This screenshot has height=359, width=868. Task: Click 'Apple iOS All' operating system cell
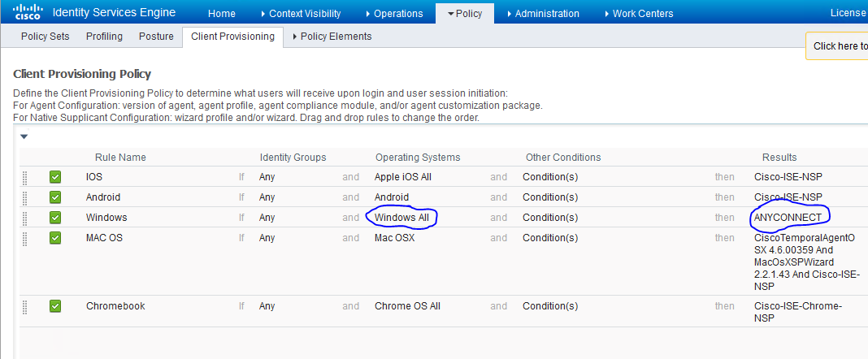click(403, 177)
